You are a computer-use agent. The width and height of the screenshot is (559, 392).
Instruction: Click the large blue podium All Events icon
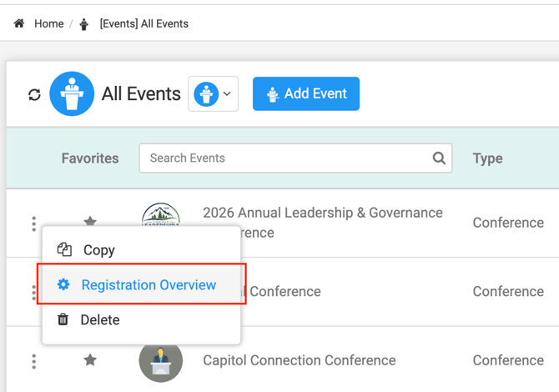pos(72,93)
